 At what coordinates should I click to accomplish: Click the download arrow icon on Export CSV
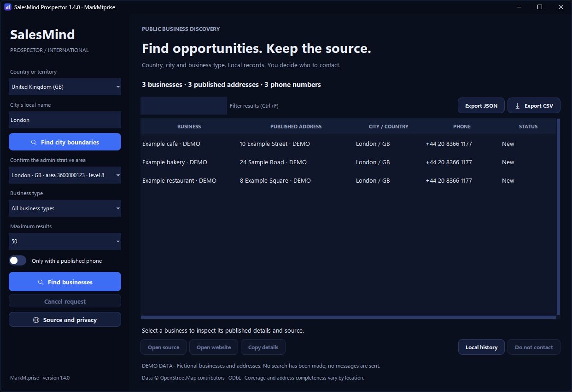coord(517,105)
